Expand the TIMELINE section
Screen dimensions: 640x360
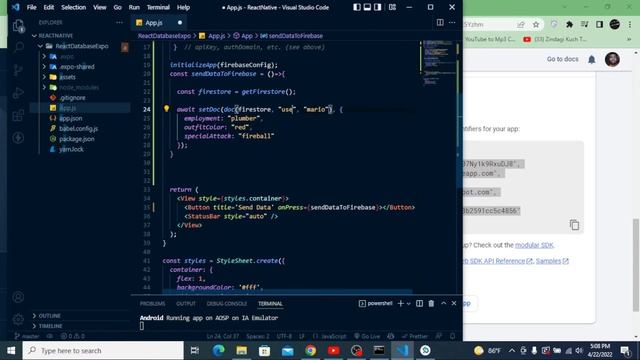click(47, 326)
